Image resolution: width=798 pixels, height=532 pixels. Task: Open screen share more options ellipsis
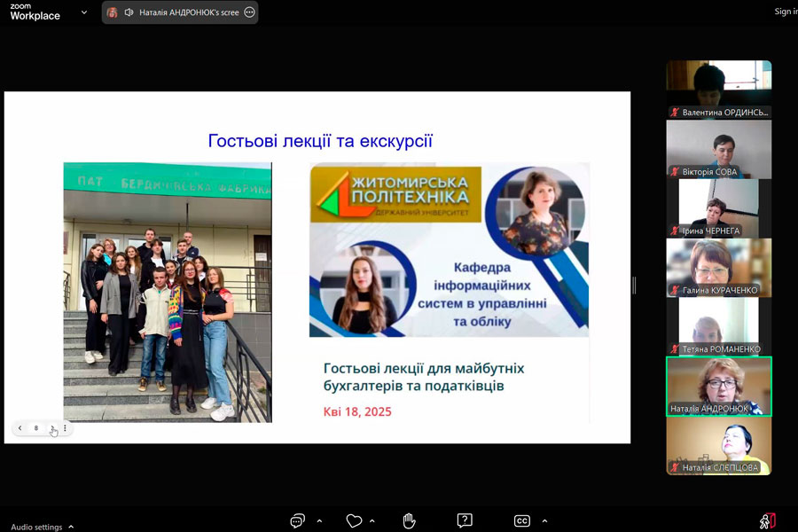[x=249, y=12]
